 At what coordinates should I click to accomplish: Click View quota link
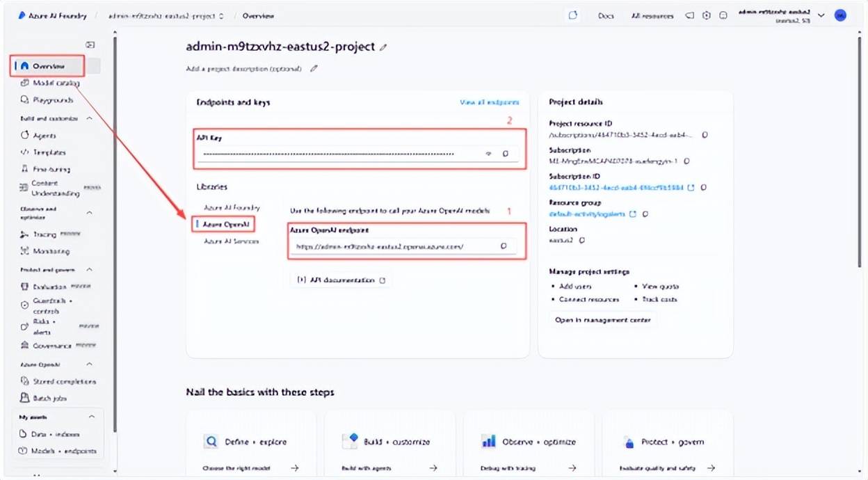tap(660, 286)
